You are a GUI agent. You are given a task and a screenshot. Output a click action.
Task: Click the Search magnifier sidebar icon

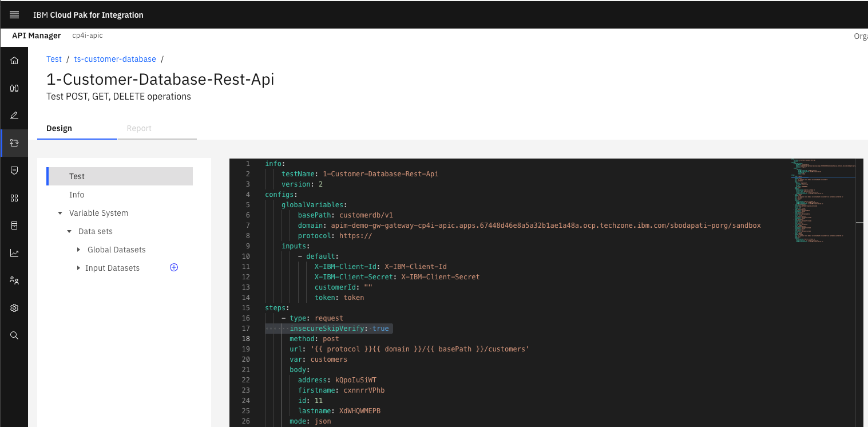coord(14,335)
